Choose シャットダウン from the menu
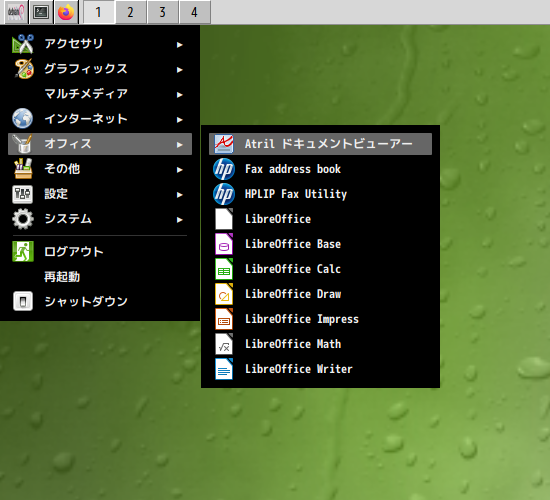The height and width of the screenshot is (500, 550). [x=100, y=301]
